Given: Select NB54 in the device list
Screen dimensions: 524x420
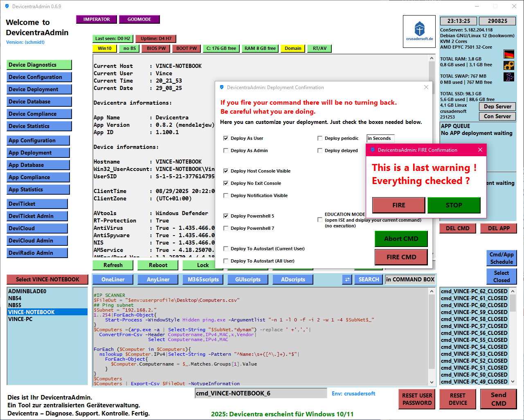Looking at the screenshot, I should 15,298.
